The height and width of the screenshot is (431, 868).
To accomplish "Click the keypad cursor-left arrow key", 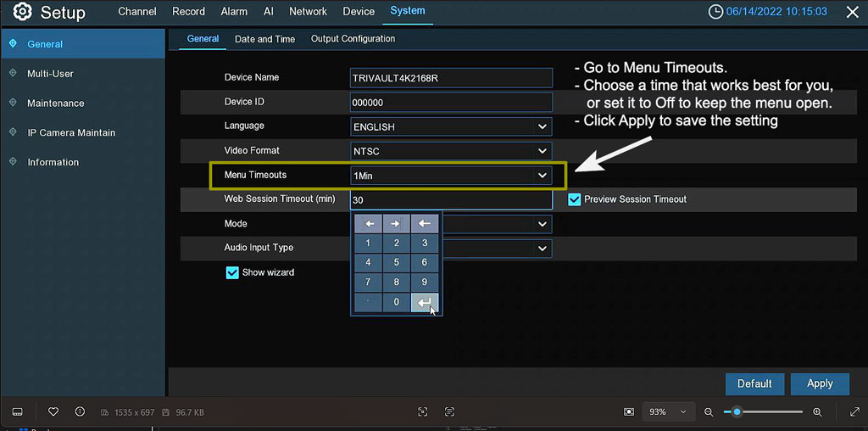I will 369,224.
